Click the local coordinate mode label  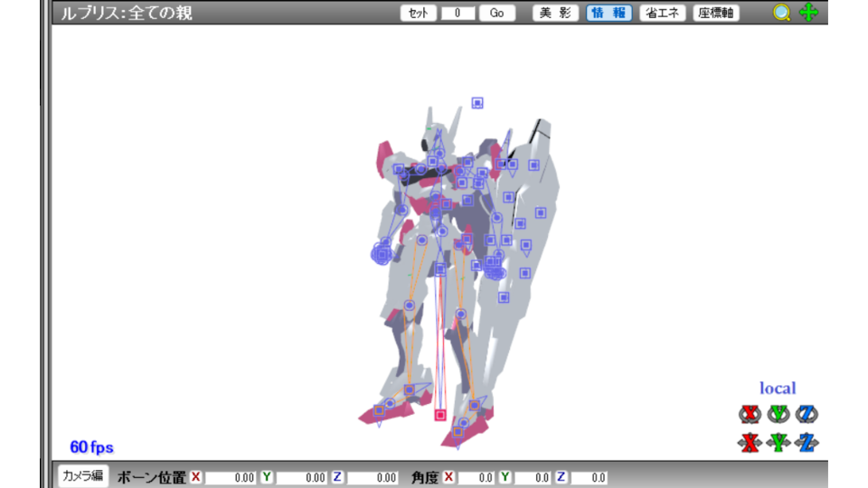pos(778,389)
